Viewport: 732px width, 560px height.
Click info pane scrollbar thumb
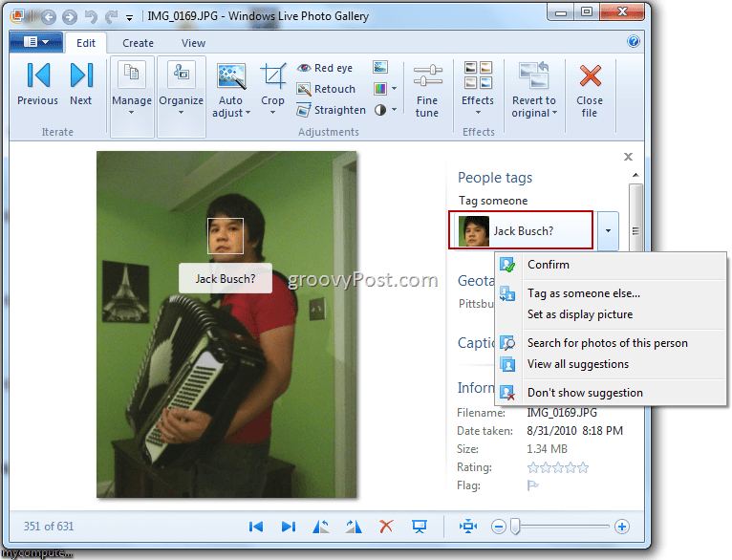pos(635,219)
